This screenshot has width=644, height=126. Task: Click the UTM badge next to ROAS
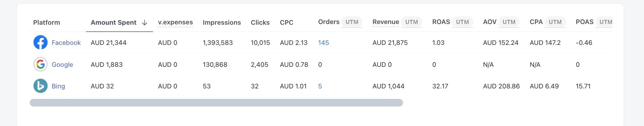462,22
